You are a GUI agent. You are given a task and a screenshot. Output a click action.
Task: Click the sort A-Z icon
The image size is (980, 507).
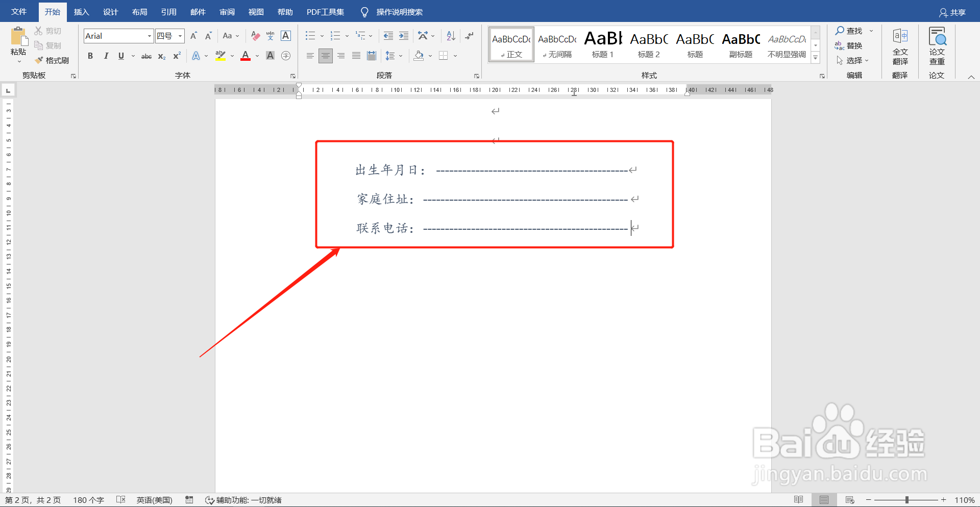click(x=451, y=36)
